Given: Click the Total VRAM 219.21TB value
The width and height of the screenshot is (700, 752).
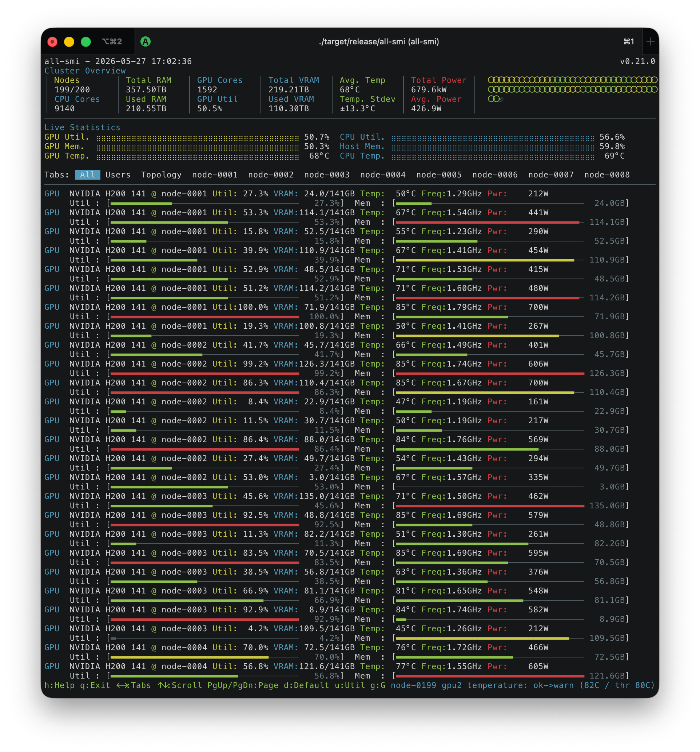Looking at the screenshot, I should tap(289, 90).
